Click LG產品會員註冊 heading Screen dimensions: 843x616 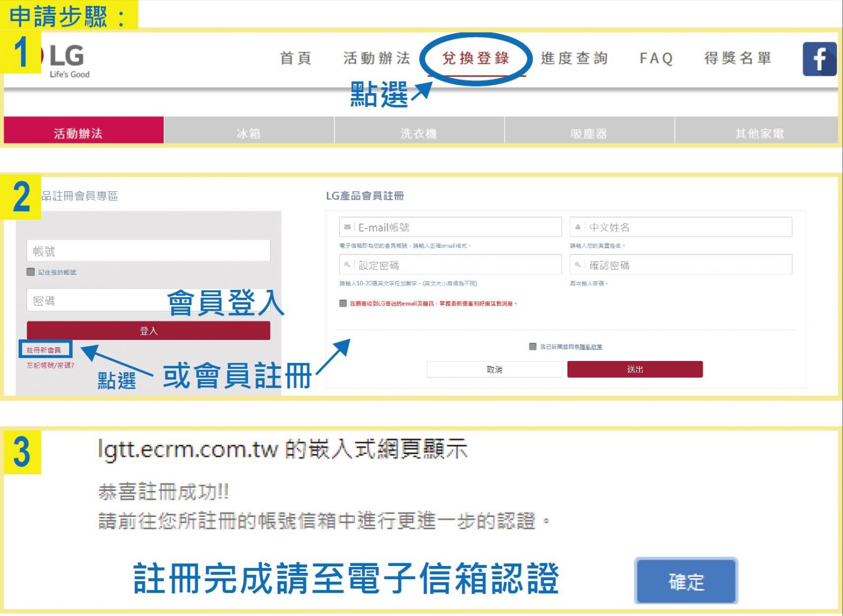(365, 196)
